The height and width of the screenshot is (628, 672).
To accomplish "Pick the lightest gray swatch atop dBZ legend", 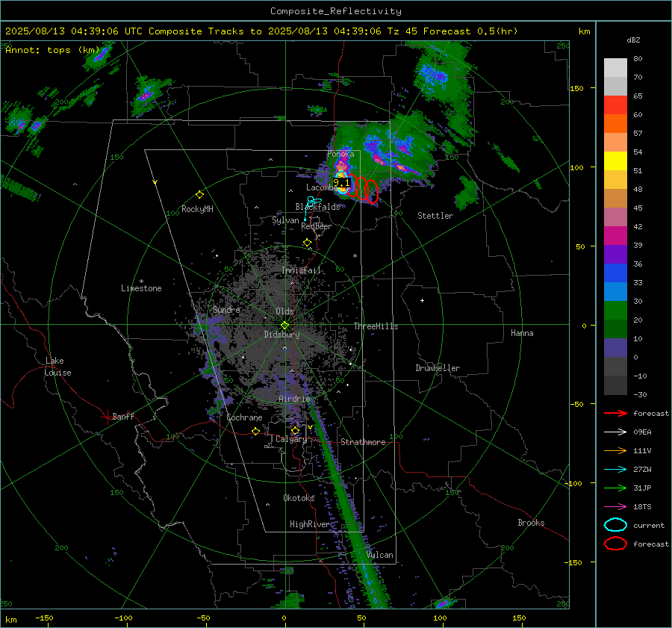I will coord(615,68).
